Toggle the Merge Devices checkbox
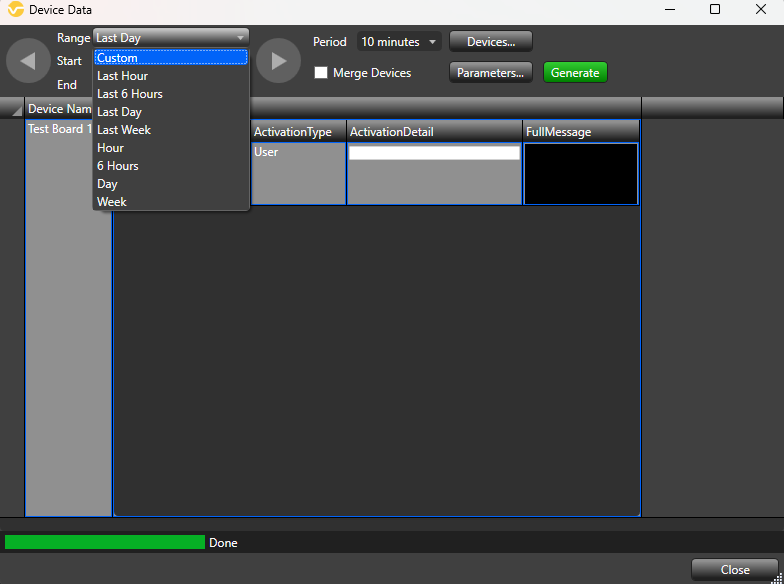 (x=321, y=72)
